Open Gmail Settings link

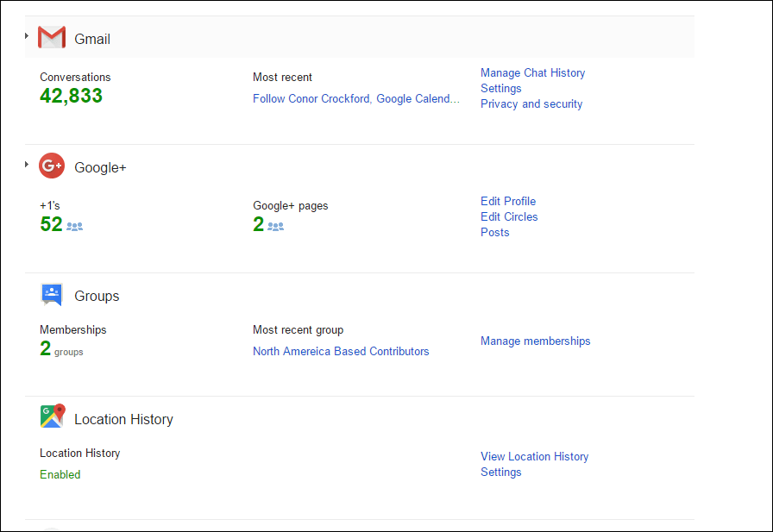tap(501, 89)
